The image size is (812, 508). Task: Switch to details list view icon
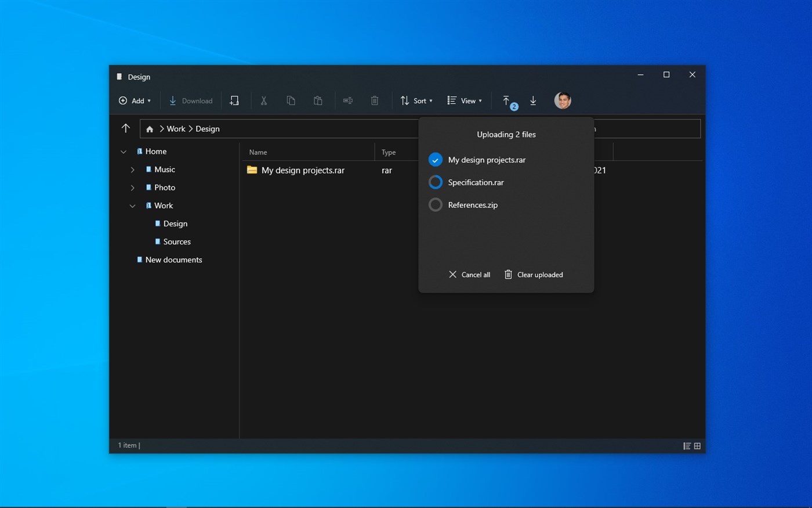pyautogui.click(x=687, y=446)
